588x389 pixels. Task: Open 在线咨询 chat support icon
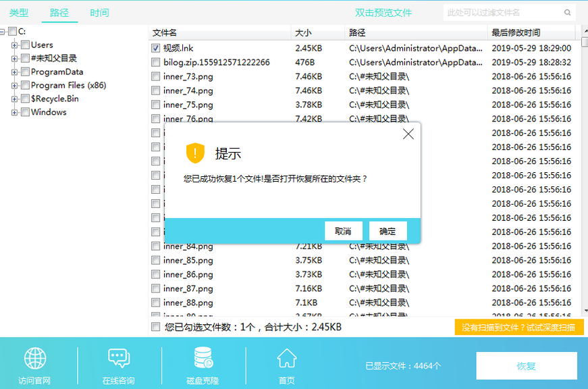[x=118, y=358]
